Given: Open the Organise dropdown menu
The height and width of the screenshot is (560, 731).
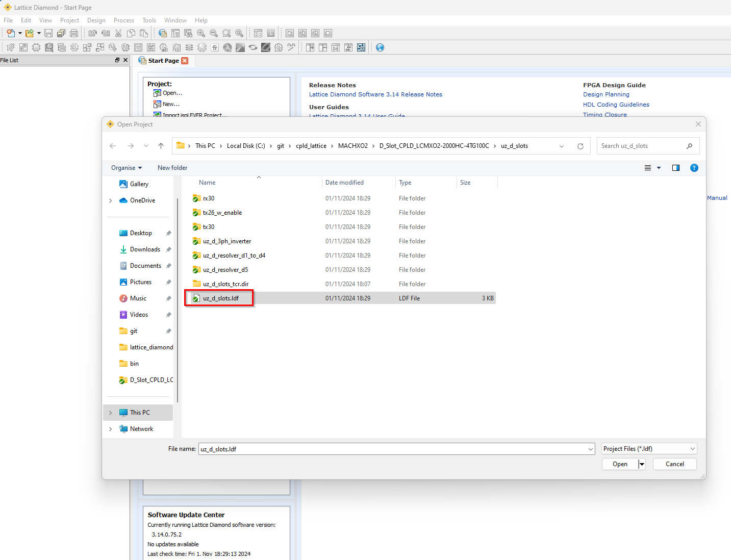Looking at the screenshot, I should [127, 168].
